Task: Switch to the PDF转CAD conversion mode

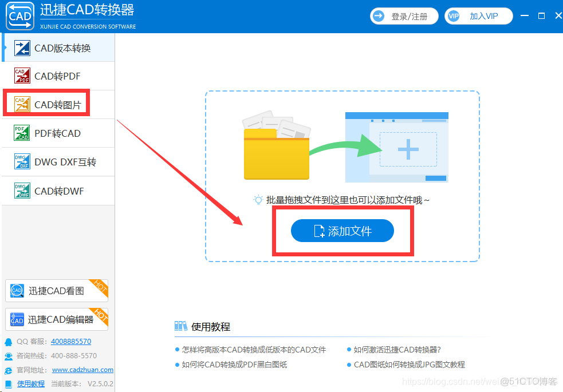Action: [x=57, y=133]
